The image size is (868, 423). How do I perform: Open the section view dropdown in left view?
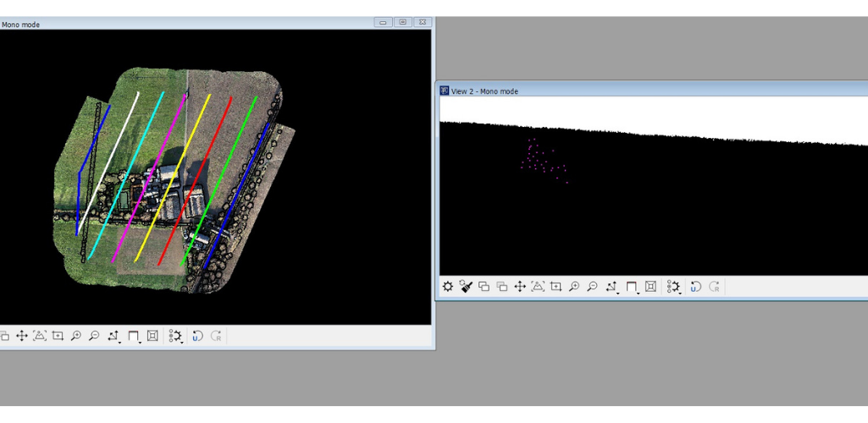click(134, 336)
